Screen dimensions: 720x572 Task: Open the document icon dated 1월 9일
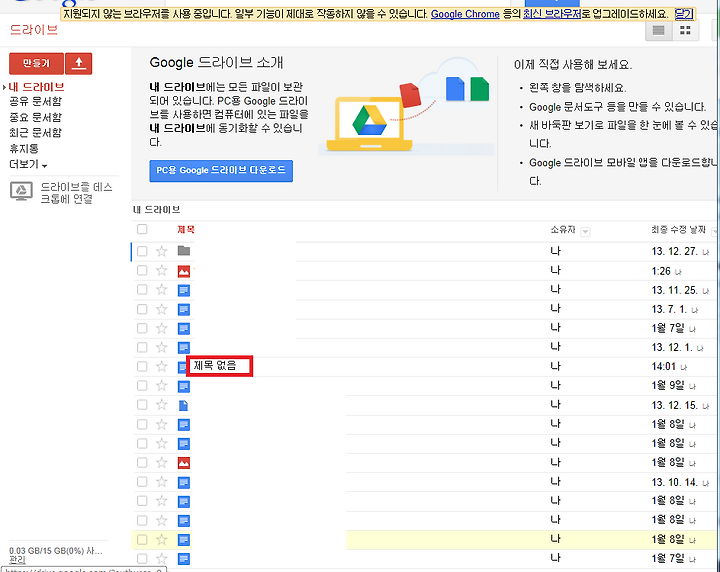[x=184, y=387]
